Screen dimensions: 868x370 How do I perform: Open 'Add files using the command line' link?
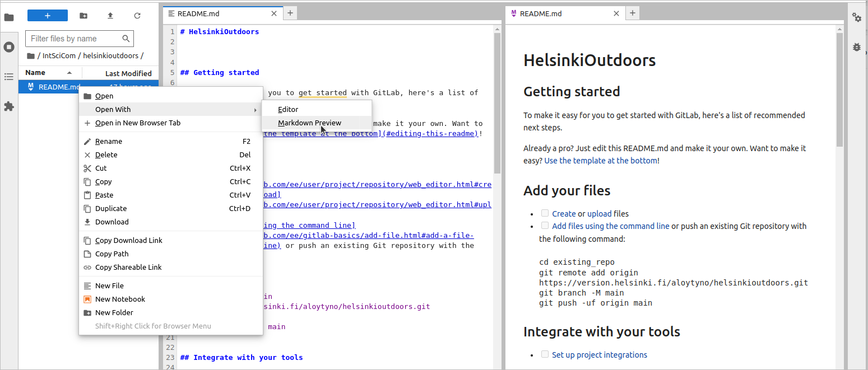(611, 226)
